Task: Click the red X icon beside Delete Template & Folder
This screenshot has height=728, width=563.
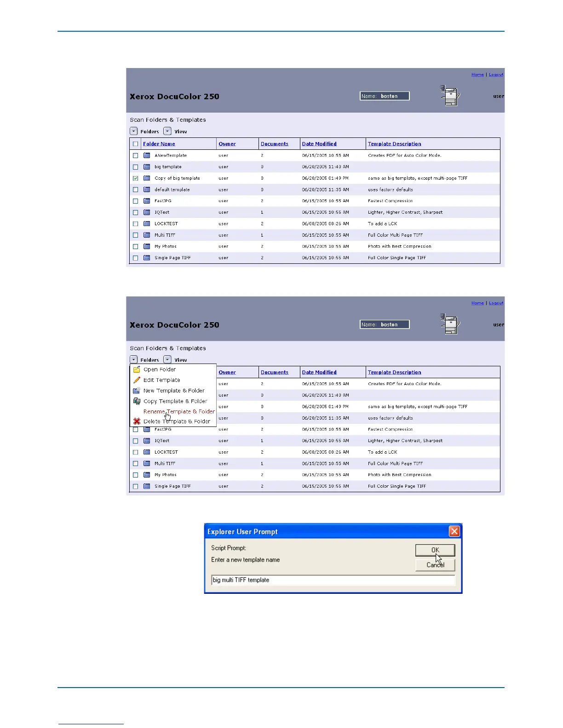Action: pyautogui.click(x=137, y=421)
